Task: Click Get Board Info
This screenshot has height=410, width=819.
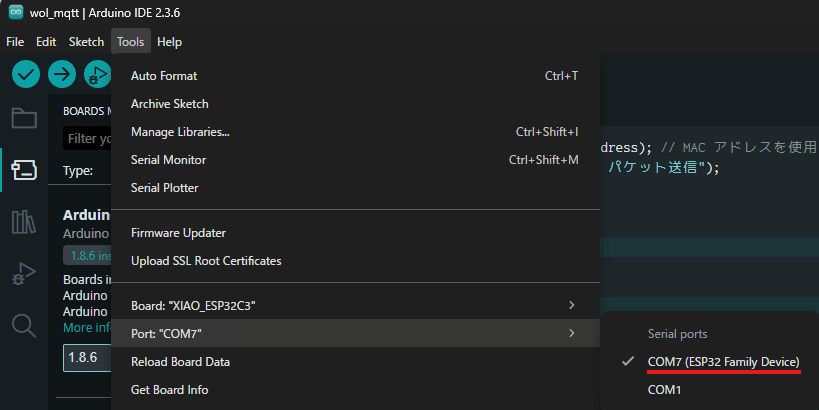Action: click(x=355, y=390)
